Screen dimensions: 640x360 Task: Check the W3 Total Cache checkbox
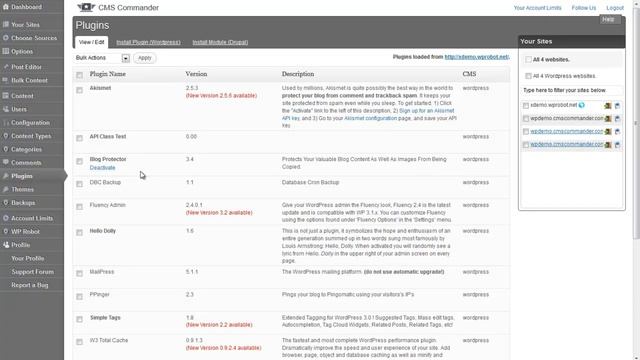point(80,342)
